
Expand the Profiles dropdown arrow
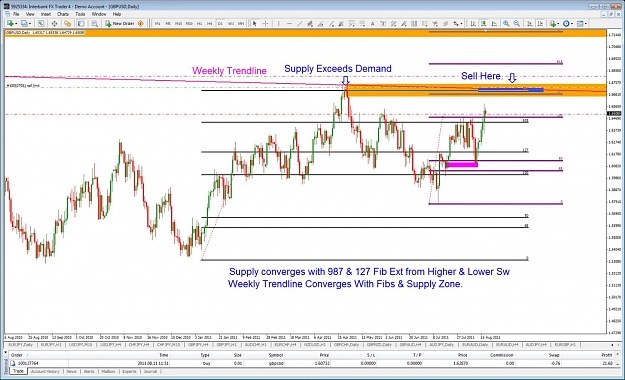[x=30, y=24]
